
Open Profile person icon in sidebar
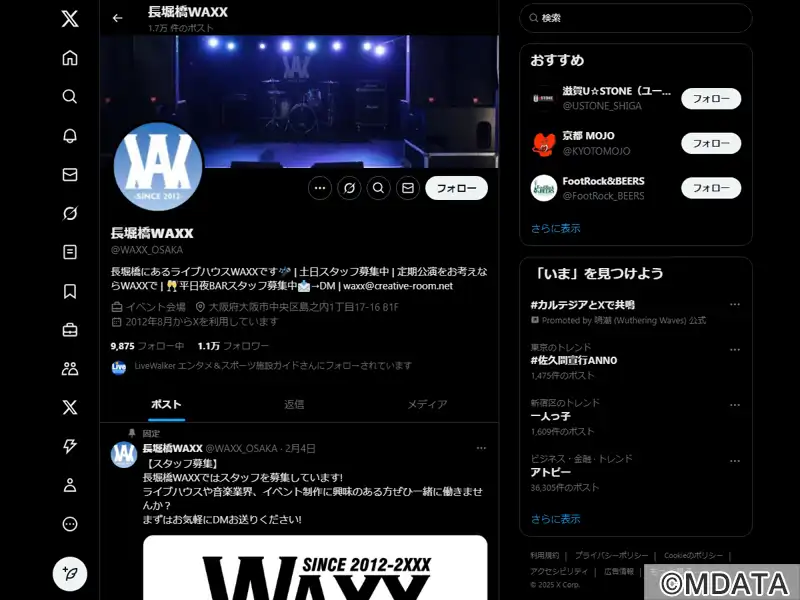pos(70,485)
